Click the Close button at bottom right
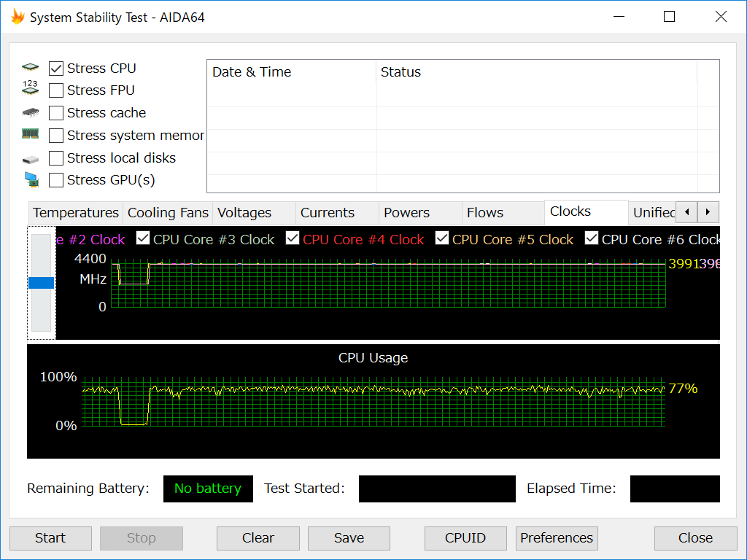The height and width of the screenshot is (560, 747). pos(695,538)
